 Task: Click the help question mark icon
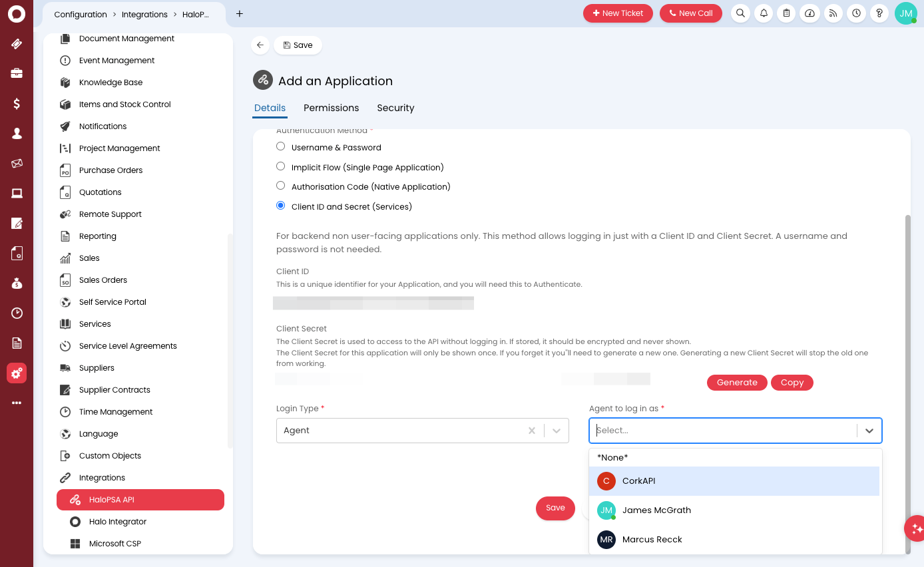(x=879, y=13)
